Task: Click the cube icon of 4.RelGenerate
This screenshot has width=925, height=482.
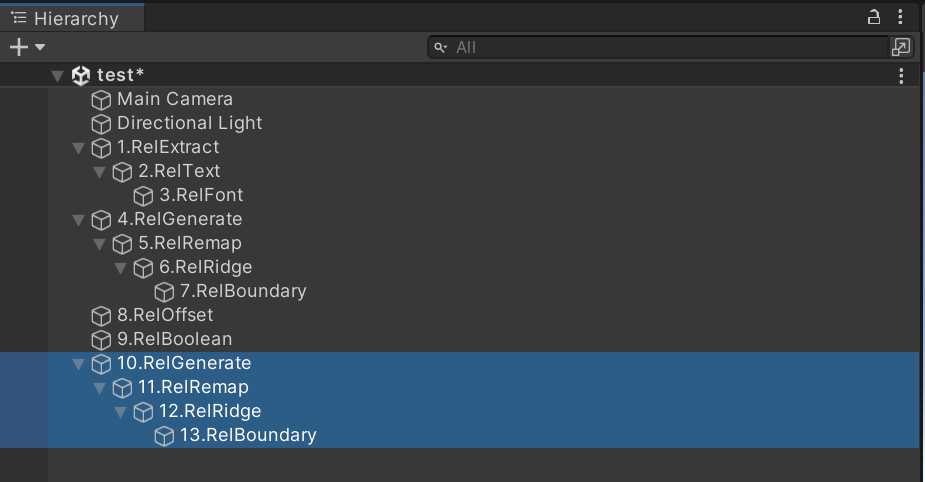Action: tap(101, 220)
